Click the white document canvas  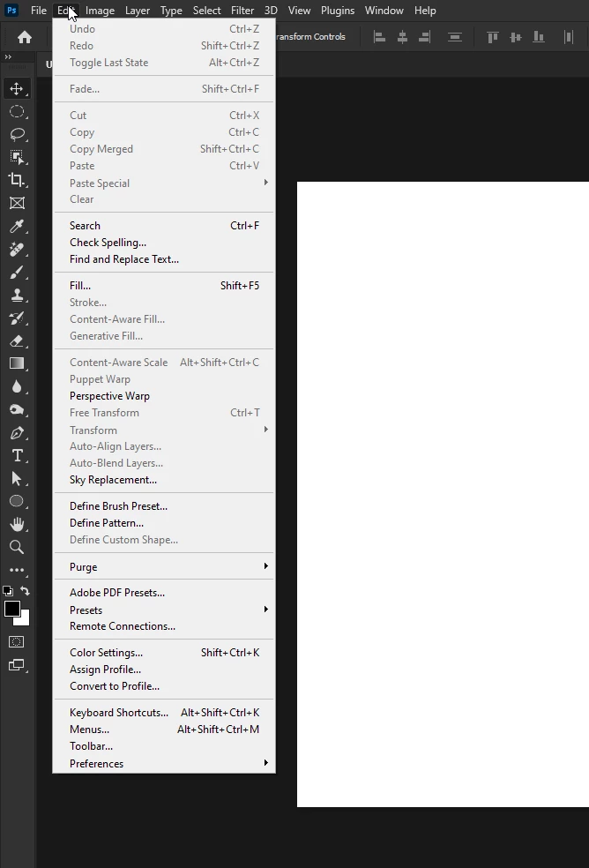[443, 494]
